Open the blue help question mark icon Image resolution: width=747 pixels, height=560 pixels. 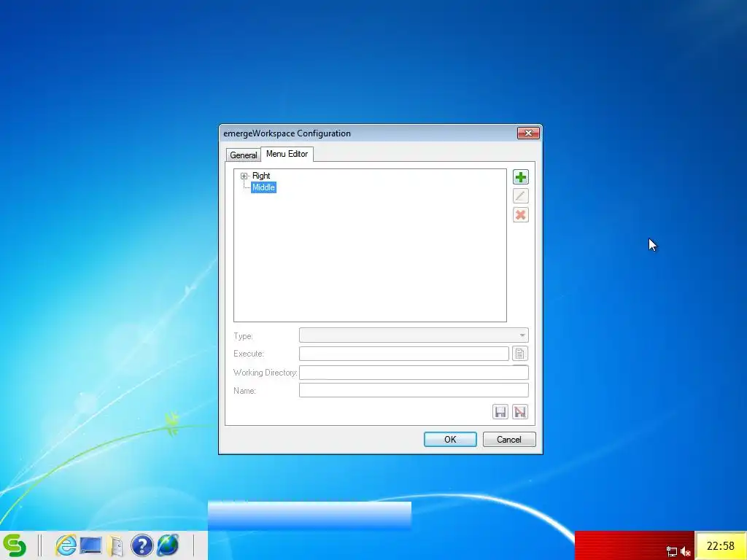click(142, 545)
